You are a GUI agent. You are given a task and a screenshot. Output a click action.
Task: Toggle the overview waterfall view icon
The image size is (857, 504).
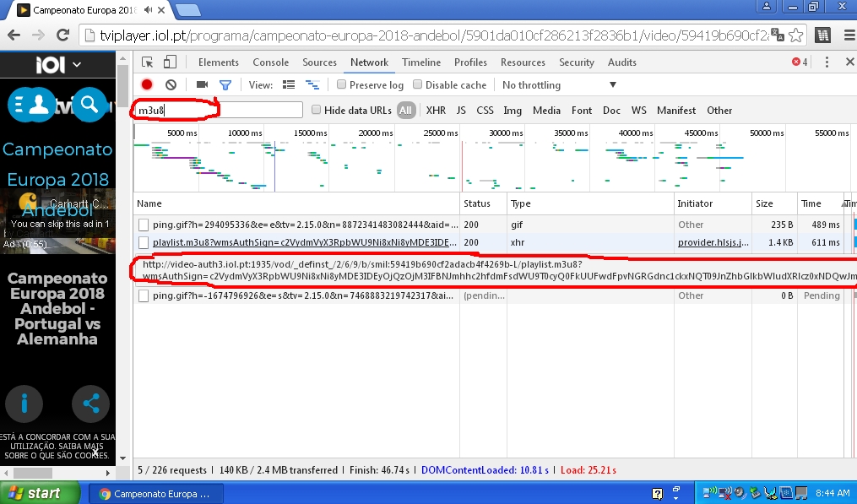click(312, 84)
